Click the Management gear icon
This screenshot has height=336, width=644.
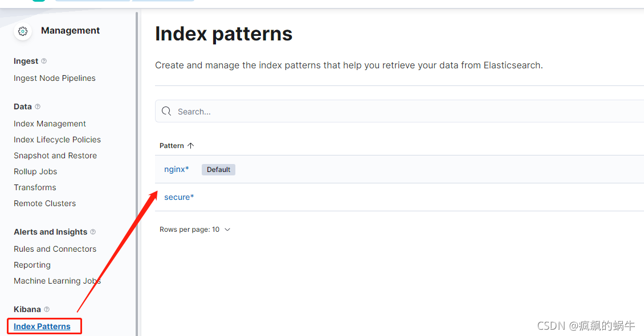pyautogui.click(x=23, y=31)
